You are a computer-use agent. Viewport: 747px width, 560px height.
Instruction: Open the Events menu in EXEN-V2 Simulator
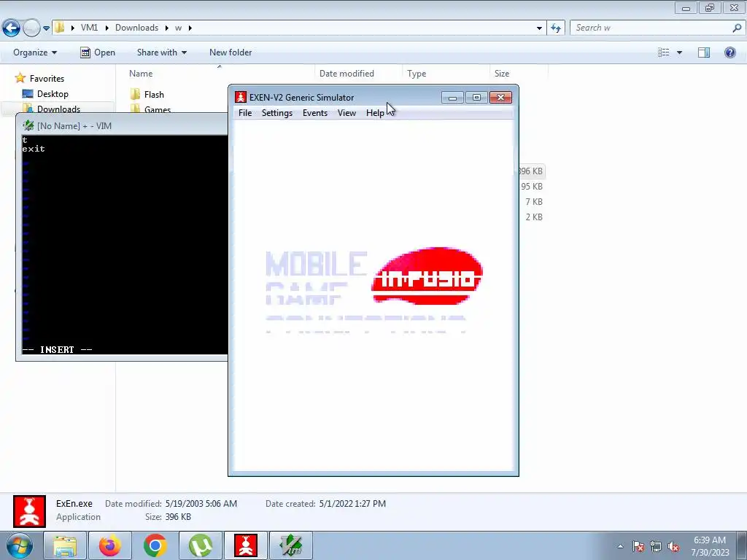point(315,113)
